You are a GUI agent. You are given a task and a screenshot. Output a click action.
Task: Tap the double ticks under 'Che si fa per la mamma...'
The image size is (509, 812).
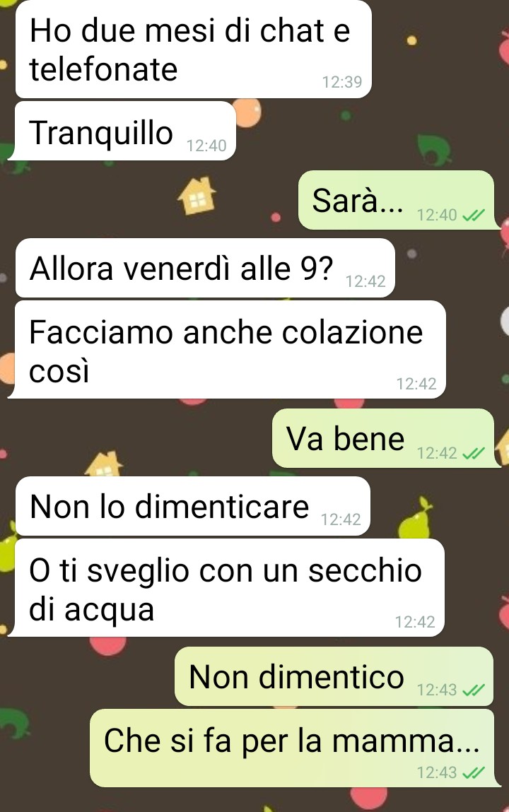(473, 772)
